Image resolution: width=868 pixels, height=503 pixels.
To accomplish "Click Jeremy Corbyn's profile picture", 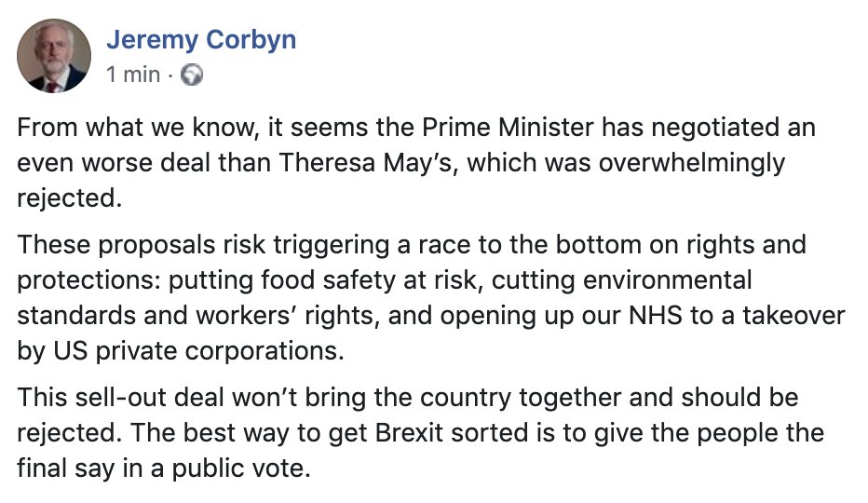I will [54, 56].
